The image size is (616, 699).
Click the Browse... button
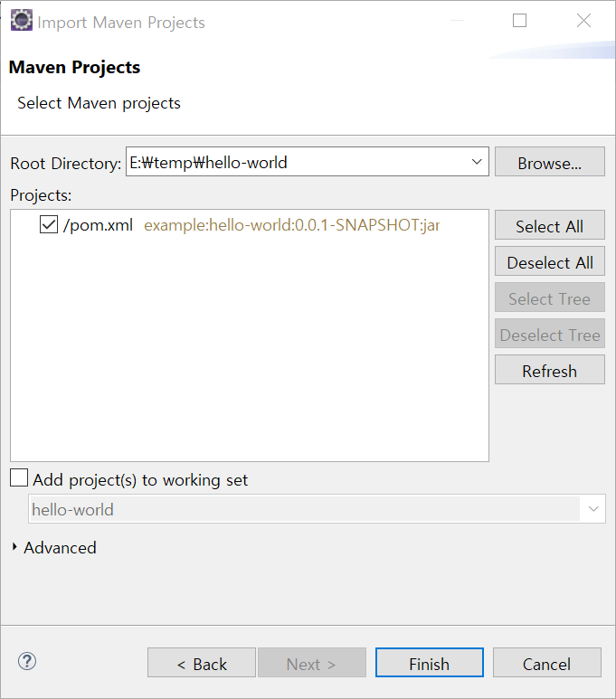[550, 161]
